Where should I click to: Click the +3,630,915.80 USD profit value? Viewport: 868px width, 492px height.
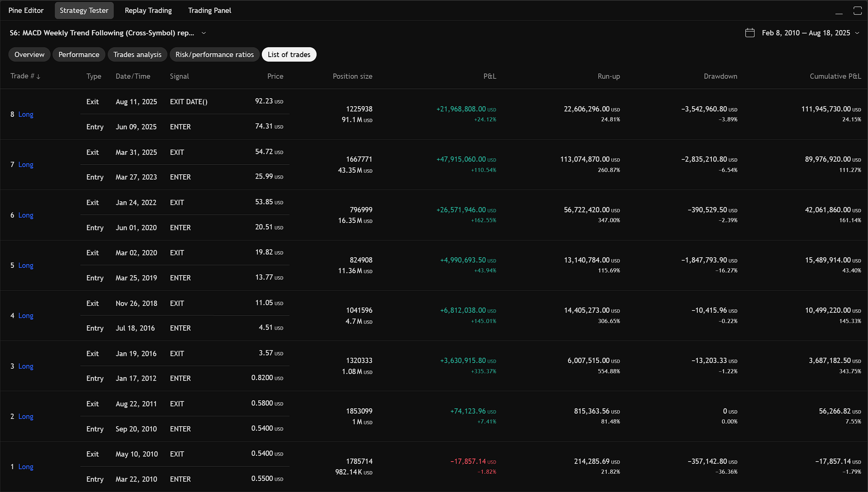pyautogui.click(x=468, y=360)
